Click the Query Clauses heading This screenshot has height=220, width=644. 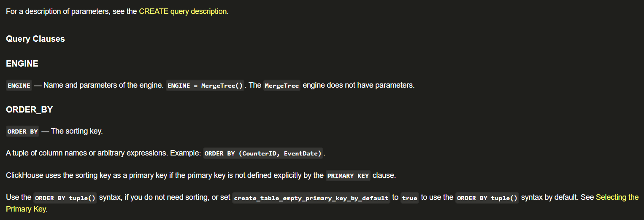pyautogui.click(x=35, y=39)
